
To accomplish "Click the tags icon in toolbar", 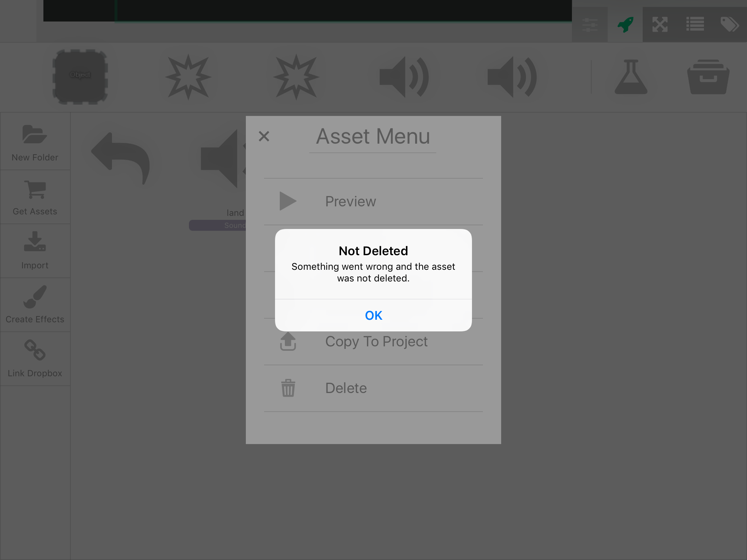I will click(729, 24).
